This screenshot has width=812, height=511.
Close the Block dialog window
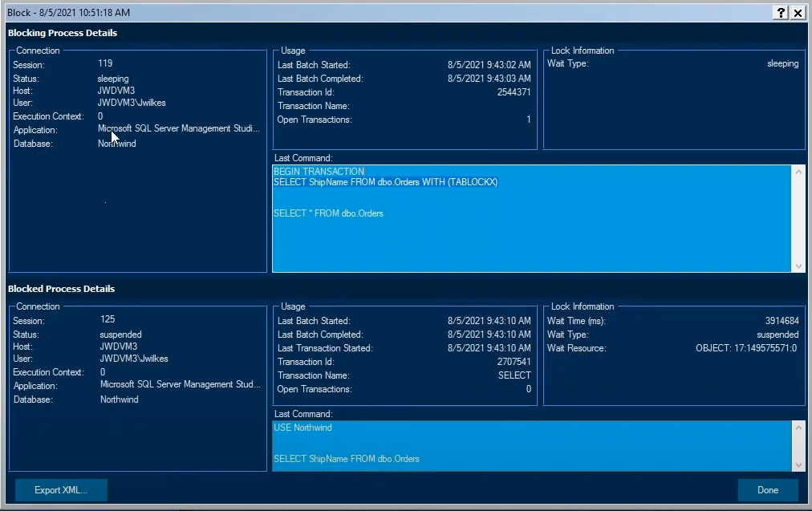pos(798,12)
